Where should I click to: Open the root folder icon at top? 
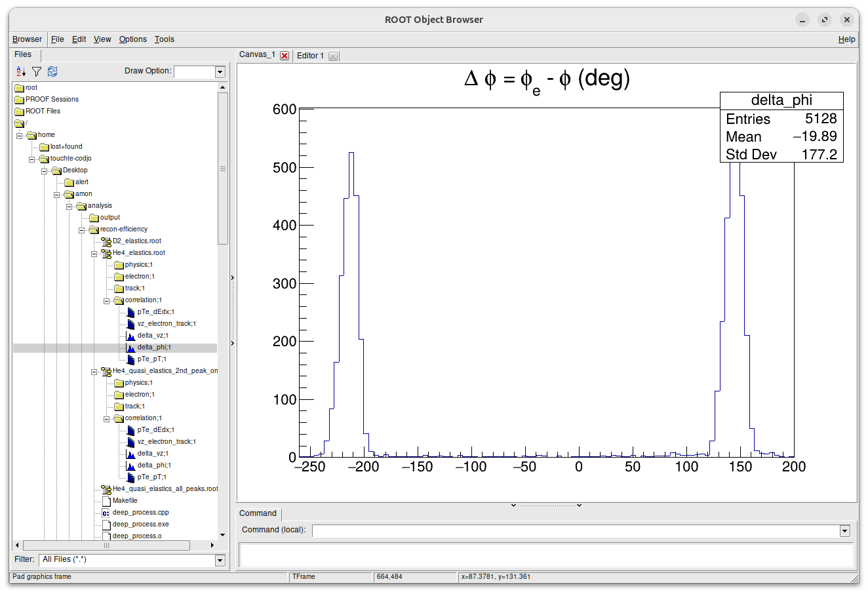point(19,88)
